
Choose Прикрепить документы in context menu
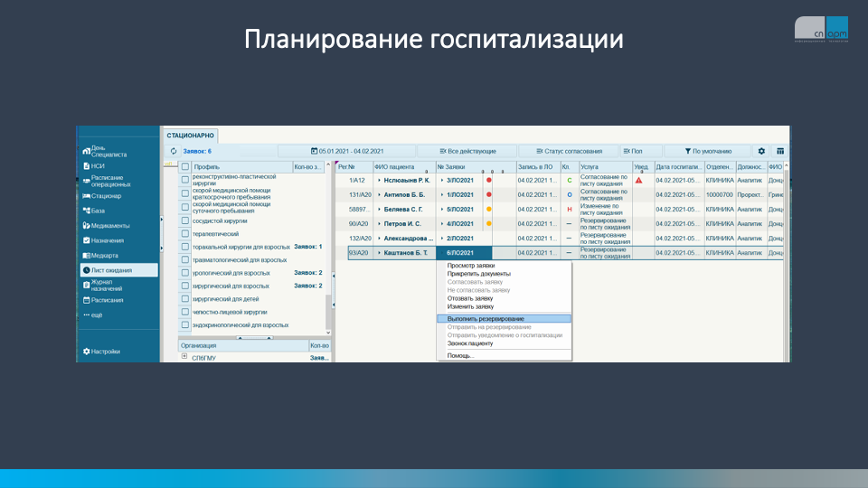479,274
